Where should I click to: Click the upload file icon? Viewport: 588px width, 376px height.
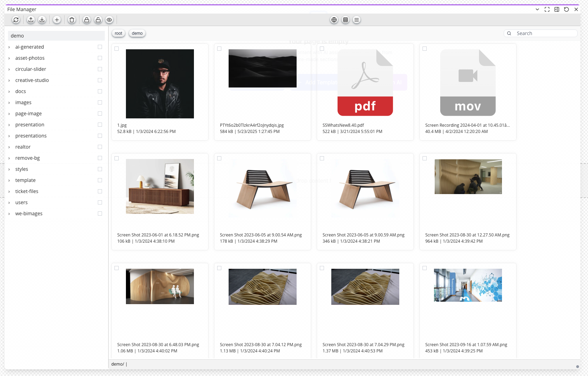pyautogui.click(x=31, y=20)
